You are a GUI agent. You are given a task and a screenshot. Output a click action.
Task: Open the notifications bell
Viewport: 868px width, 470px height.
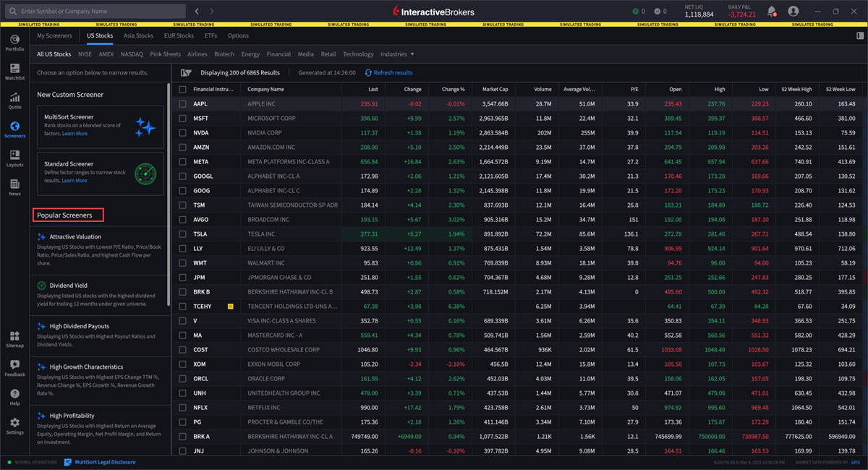(x=772, y=12)
